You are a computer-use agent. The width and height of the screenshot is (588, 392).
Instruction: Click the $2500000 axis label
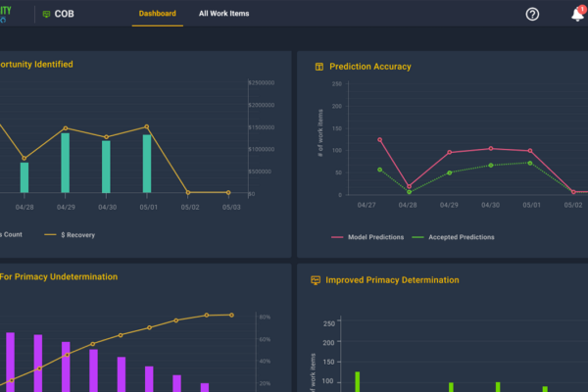(262, 82)
